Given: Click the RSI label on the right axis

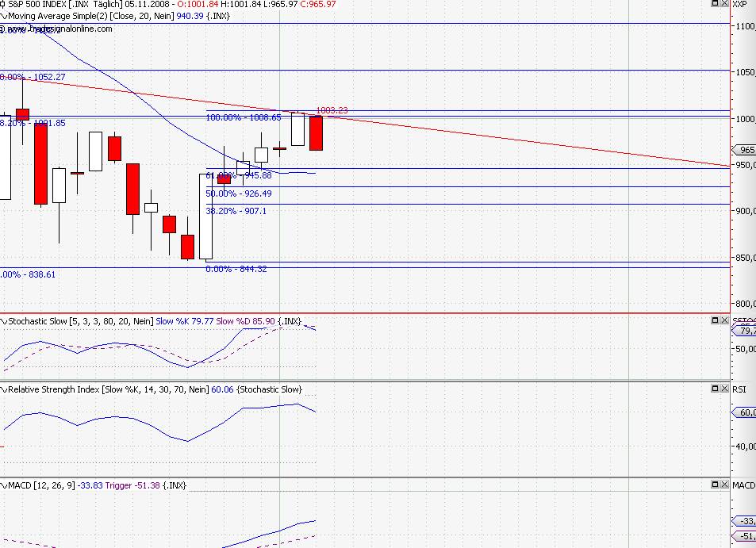Looking at the screenshot, I should pos(739,389).
